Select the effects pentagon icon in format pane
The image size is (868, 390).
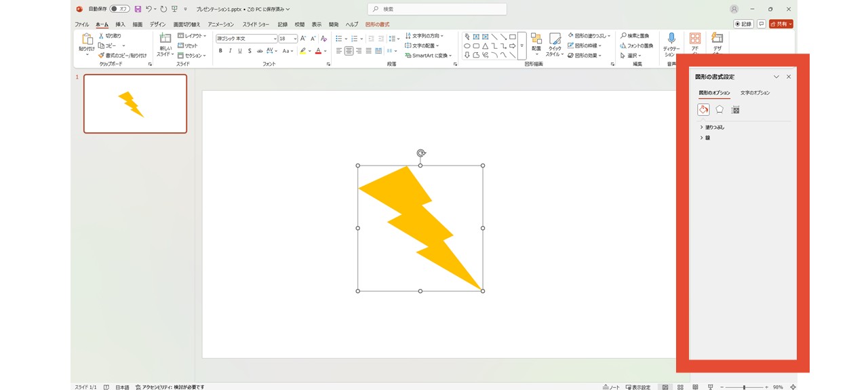[719, 109]
